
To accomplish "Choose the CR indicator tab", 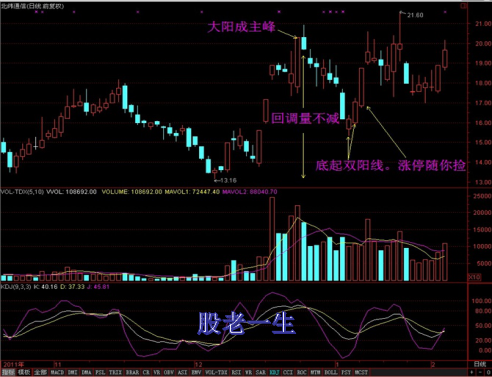I will (146, 372).
